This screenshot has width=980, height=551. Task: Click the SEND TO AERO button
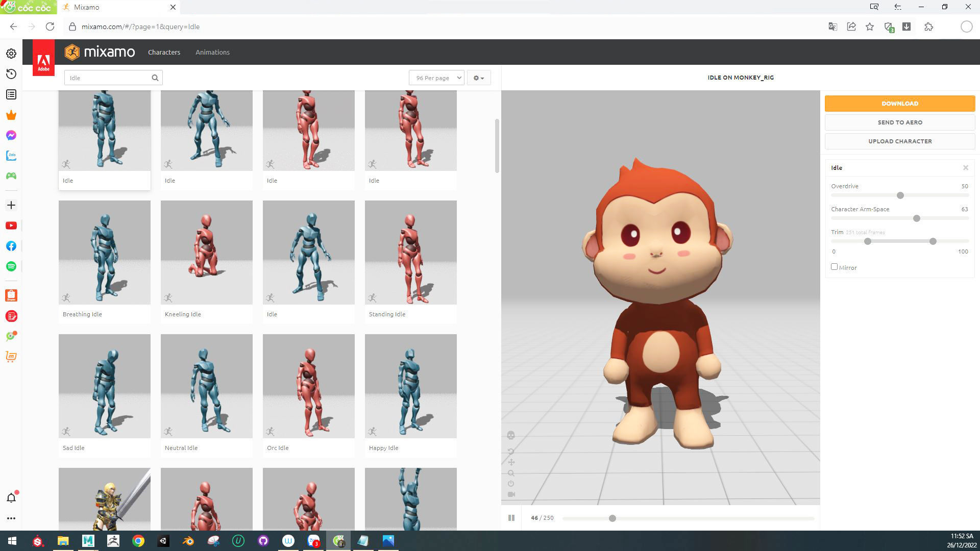click(900, 122)
